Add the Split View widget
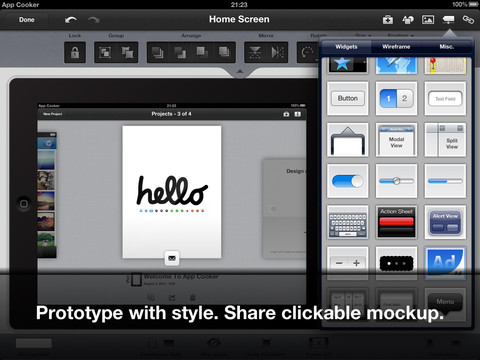This screenshot has width=480, height=360. [445, 140]
